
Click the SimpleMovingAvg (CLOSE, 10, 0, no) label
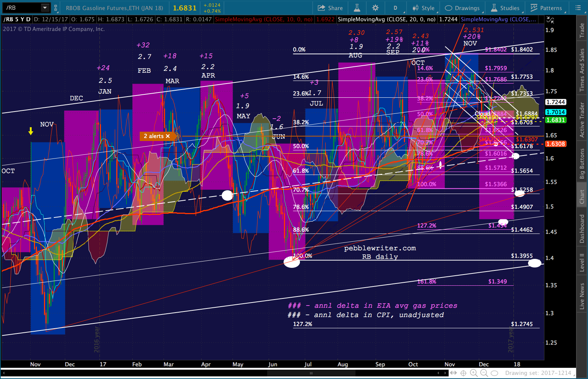(264, 19)
